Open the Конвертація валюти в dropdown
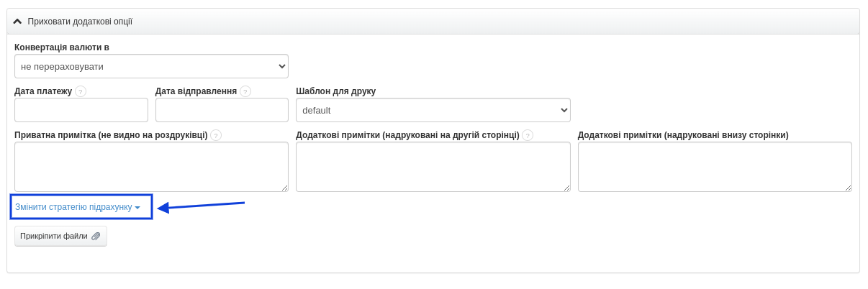 click(151, 66)
